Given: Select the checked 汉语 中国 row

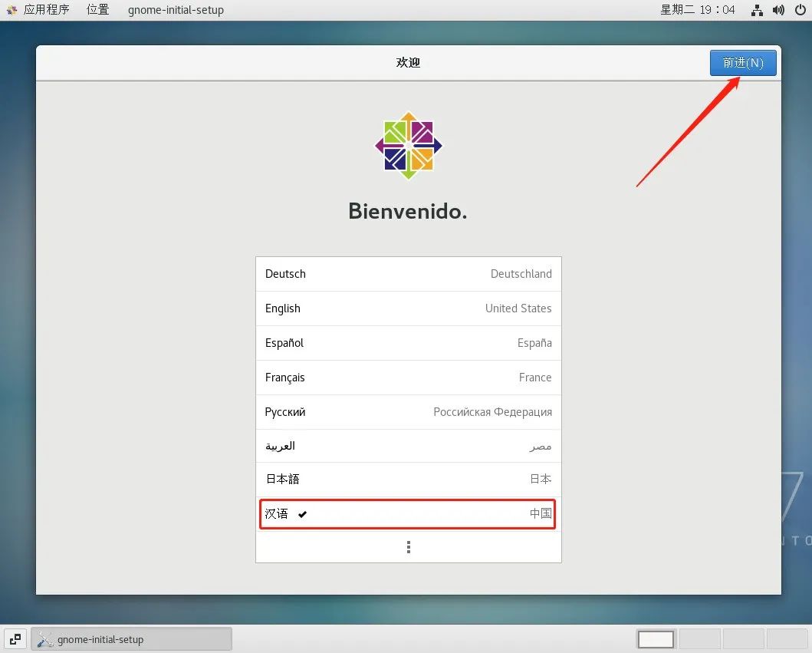Looking at the screenshot, I should pyautogui.click(x=409, y=513).
